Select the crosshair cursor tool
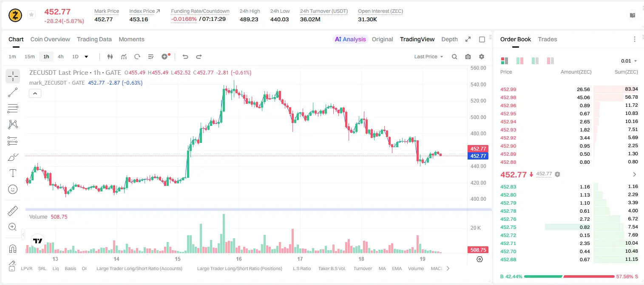 coord(13,76)
